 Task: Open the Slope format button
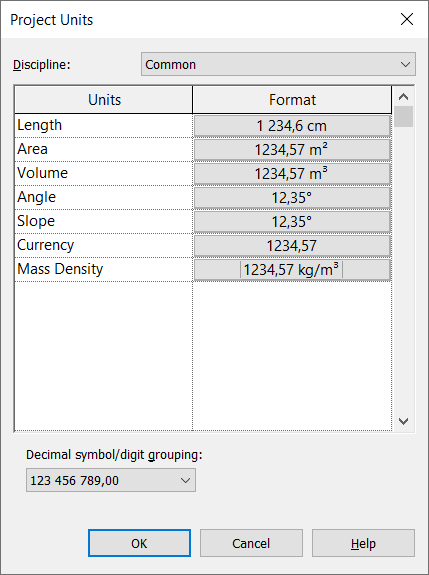292,221
